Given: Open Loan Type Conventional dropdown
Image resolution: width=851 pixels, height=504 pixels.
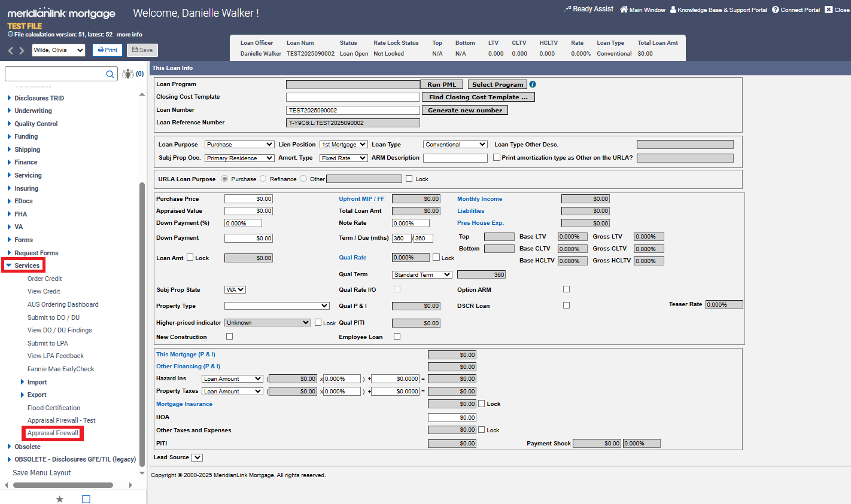Looking at the screenshot, I should point(455,145).
